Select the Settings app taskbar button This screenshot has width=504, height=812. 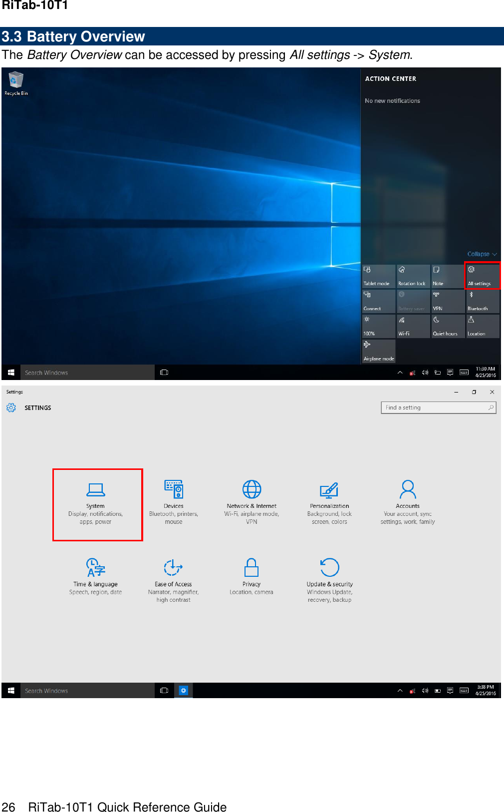pos(183,691)
